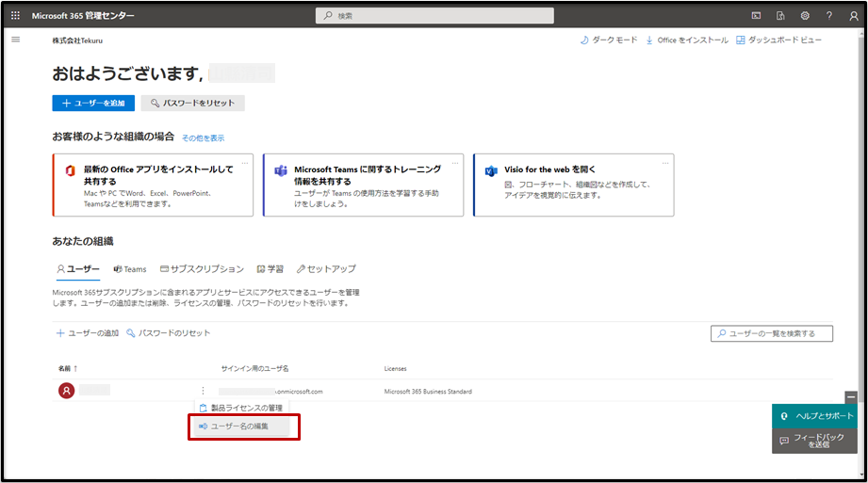
Task: Switch to ダッシュボード ビュー
Action: 778,40
